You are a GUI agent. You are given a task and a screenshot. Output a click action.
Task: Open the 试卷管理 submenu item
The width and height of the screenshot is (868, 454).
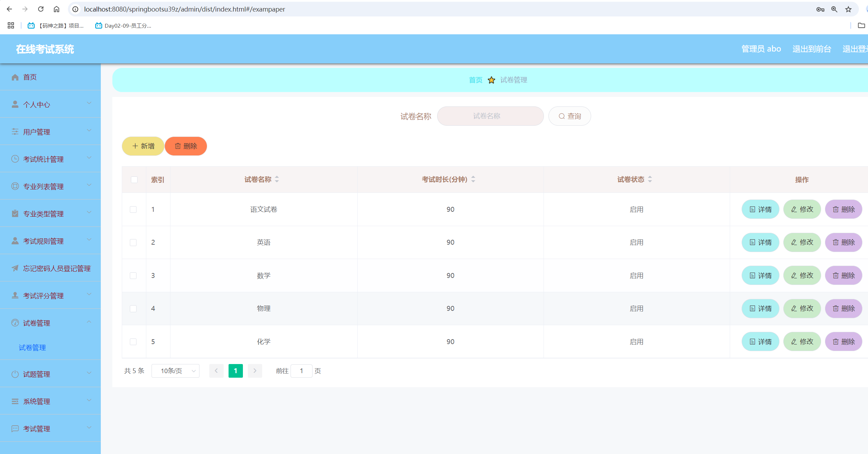pos(32,347)
